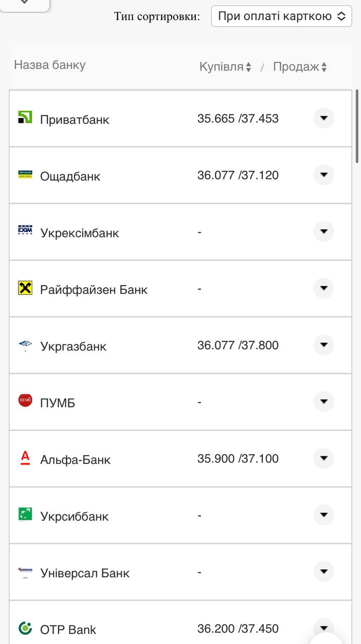
Task: Click the red Альфа-Банк logo
Action: 25,457
